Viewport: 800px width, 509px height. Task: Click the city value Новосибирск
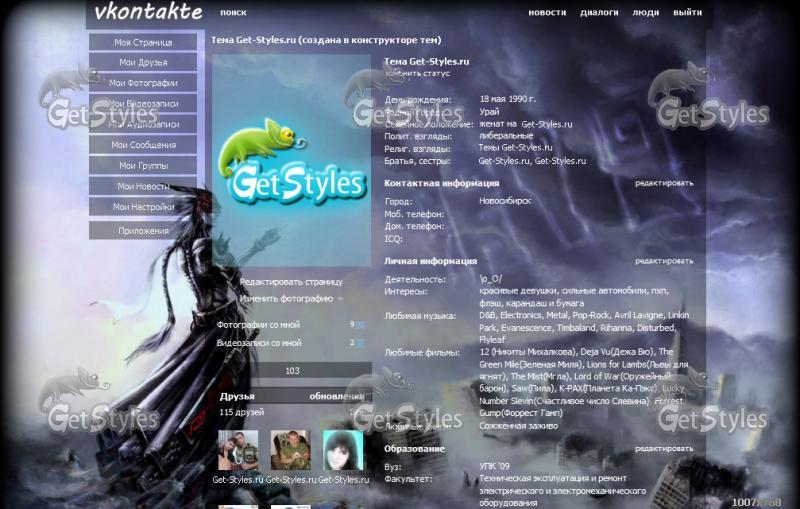coord(505,201)
